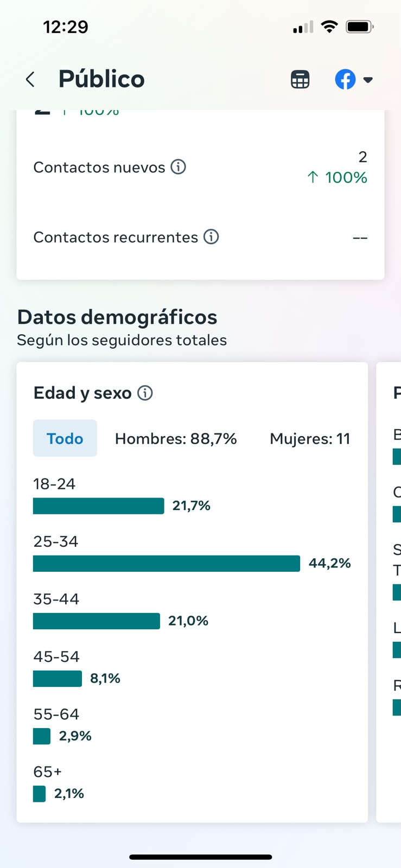The height and width of the screenshot is (868, 401).
Task: Tap the 65+ bar showing 2,1%
Action: pos(39,794)
